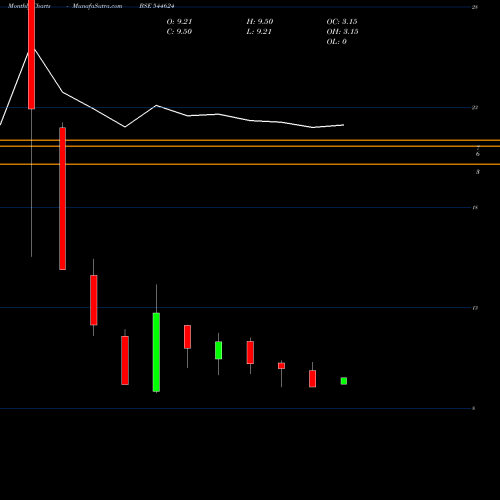
Task: Click the 'OC: 3.15' readout
Action: pyautogui.click(x=342, y=22)
